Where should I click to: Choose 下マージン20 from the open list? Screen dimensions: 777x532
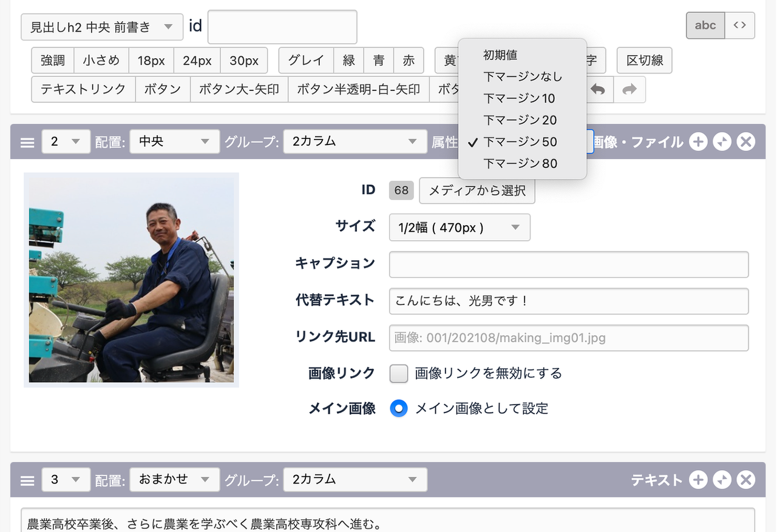520,120
